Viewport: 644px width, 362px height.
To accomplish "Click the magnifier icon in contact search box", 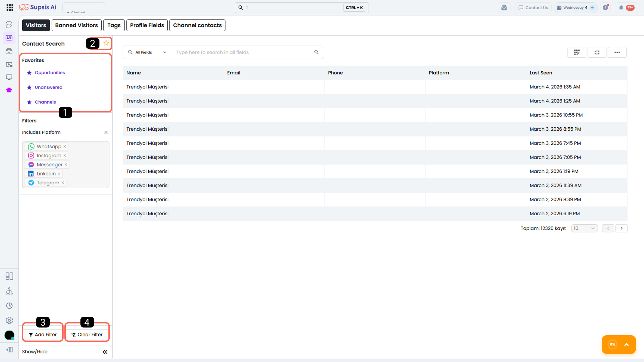I will click(317, 52).
